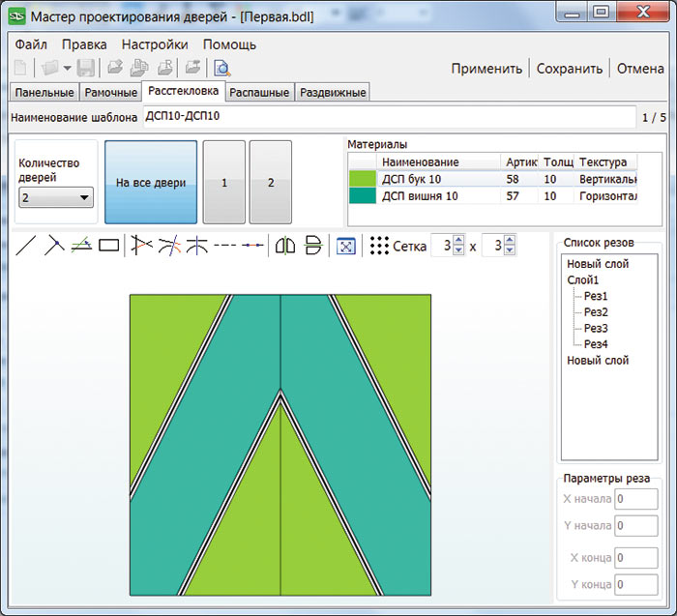Expand the open-folder dropdown arrow in toolbar
Screen dimensions: 677x616
66,68
